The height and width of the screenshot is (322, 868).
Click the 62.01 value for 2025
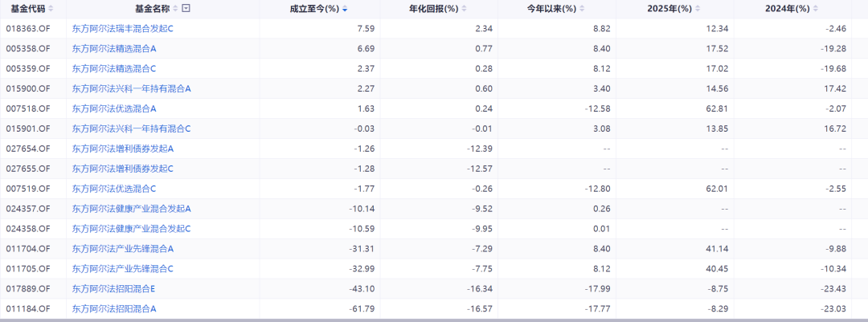718,189
